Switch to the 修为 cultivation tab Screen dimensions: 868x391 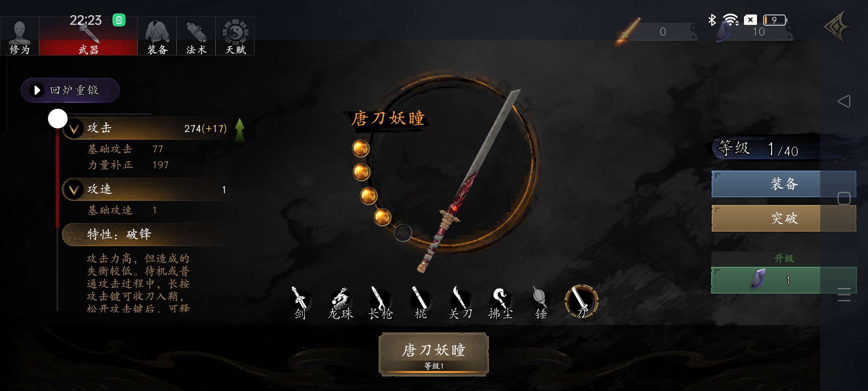[x=20, y=36]
